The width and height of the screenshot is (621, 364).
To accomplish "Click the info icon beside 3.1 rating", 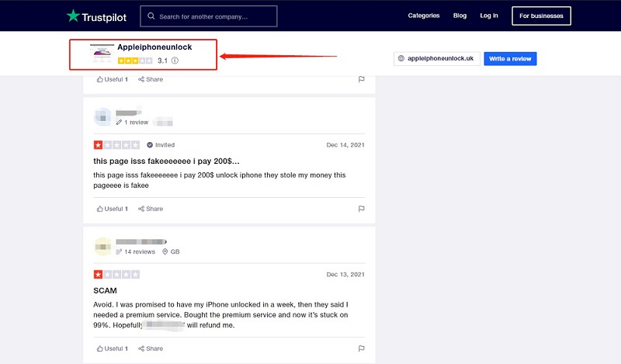I will pyautogui.click(x=175, y=61).
